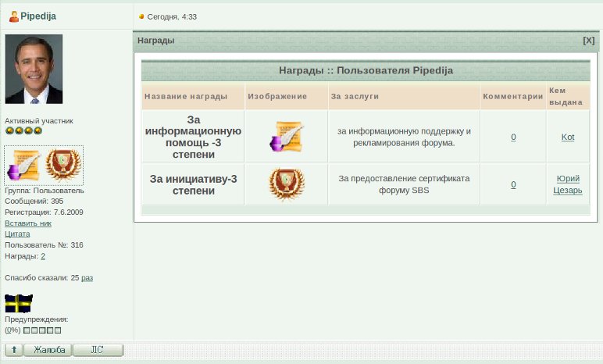Click the post status icon beside 'Сегодня, 4:33'
Screen dimensions: 603x364
point(141,16)
